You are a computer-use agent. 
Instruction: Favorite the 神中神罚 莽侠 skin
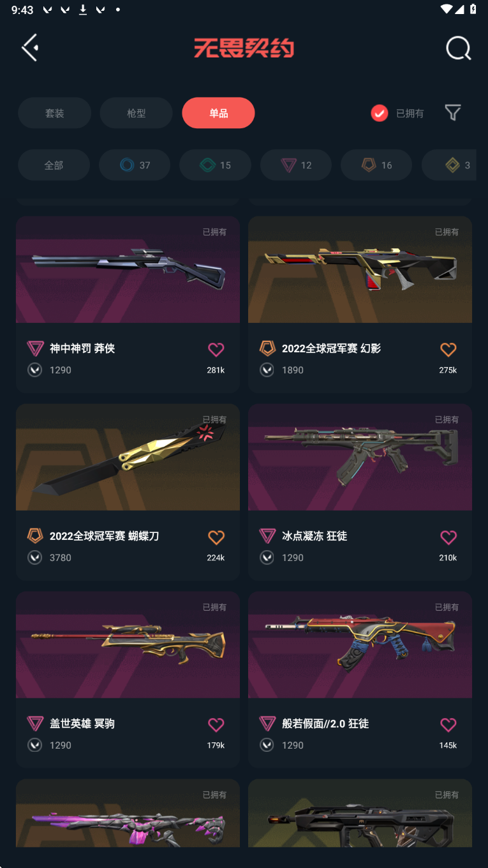[216, 349]
